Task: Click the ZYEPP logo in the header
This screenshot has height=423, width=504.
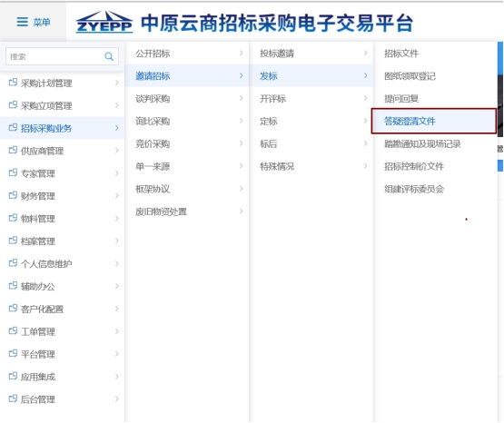Action: 104,22
